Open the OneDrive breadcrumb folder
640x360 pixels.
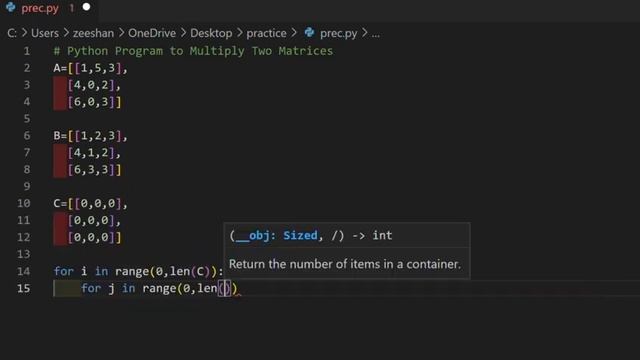tap(152, 33)
